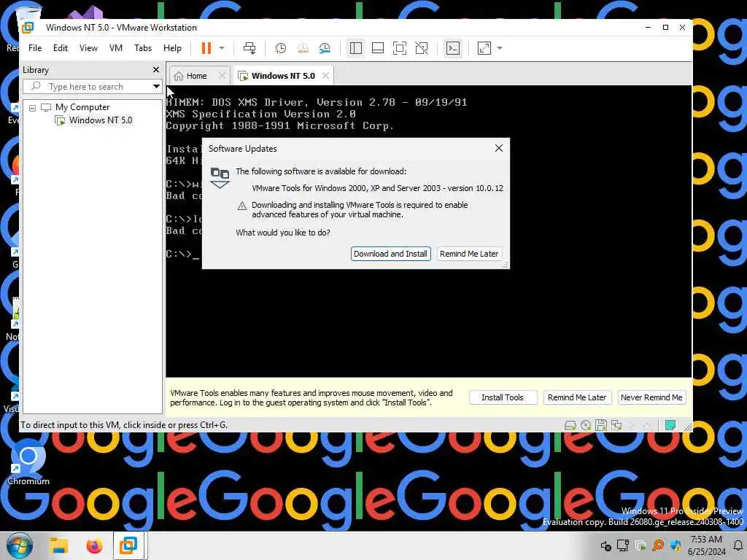Click the download icon in Software Updates dialog
Viewport: 747px width, 560px height.
point(220,178)
